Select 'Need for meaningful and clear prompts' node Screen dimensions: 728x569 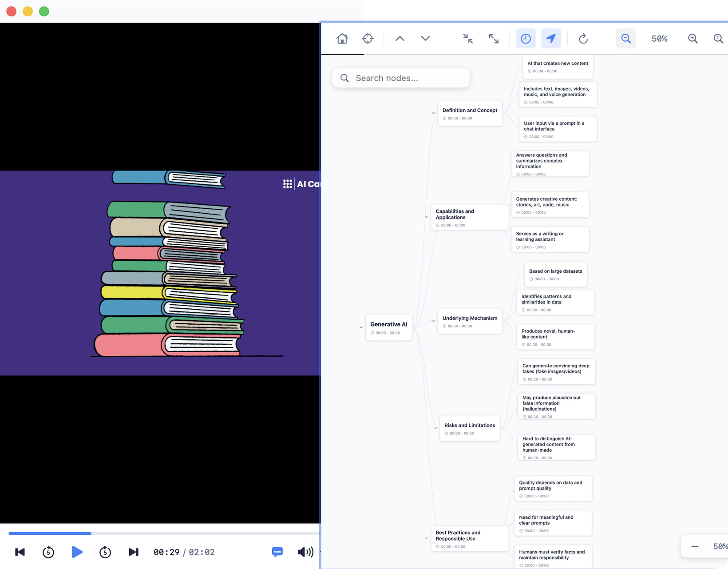tap(553, 523)
